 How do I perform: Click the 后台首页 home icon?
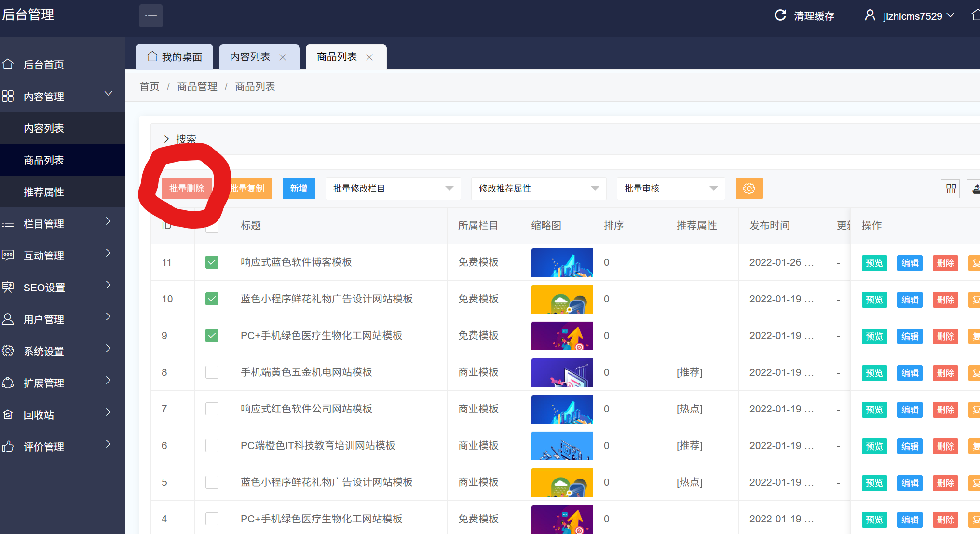8,64
